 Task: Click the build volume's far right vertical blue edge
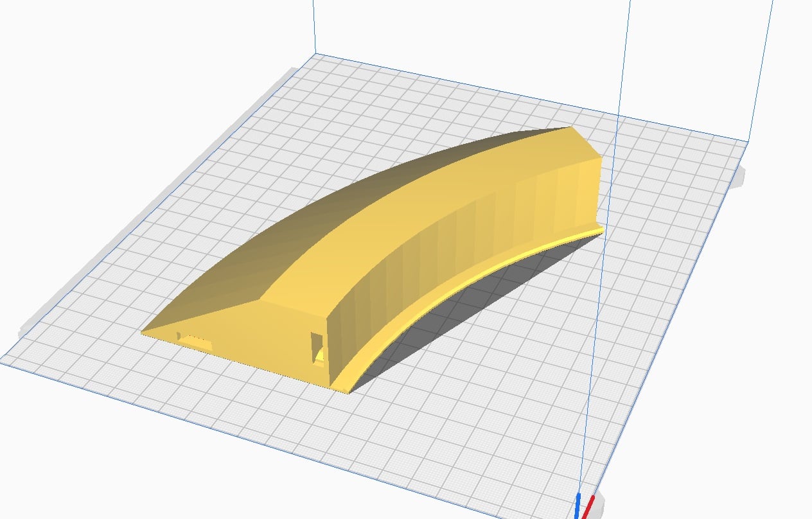click(761, 64)
